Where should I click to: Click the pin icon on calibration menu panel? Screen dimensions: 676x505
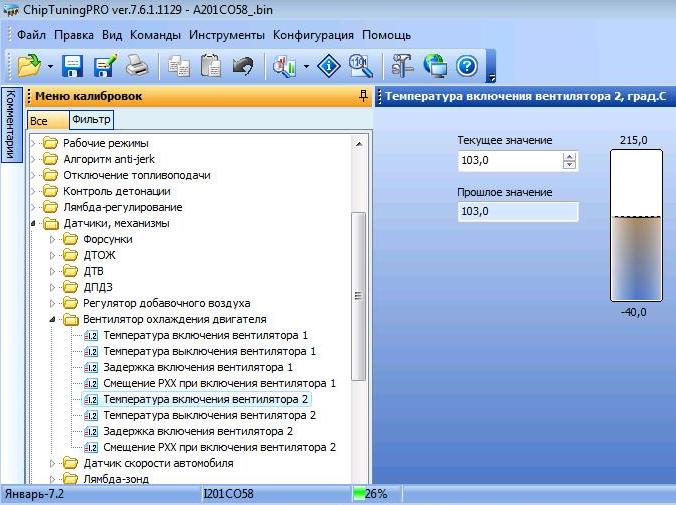[x=363, y=96]
